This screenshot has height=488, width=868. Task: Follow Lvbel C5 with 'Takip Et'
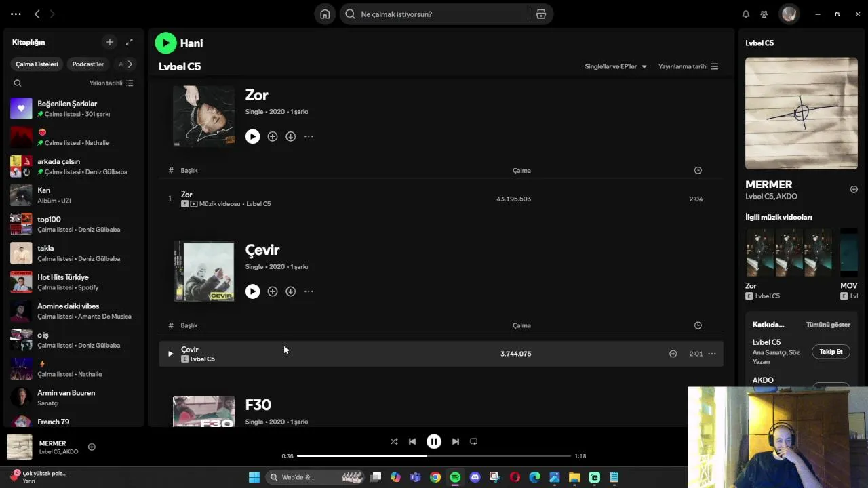(831, 352)
